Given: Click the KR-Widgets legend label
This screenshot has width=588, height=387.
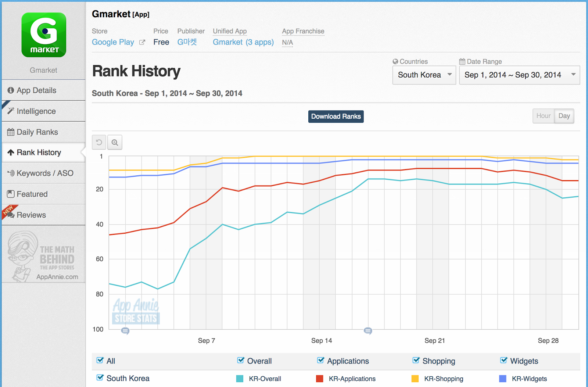Looking at the screenshot, I should pyautogui.click(x=530, y=379).
